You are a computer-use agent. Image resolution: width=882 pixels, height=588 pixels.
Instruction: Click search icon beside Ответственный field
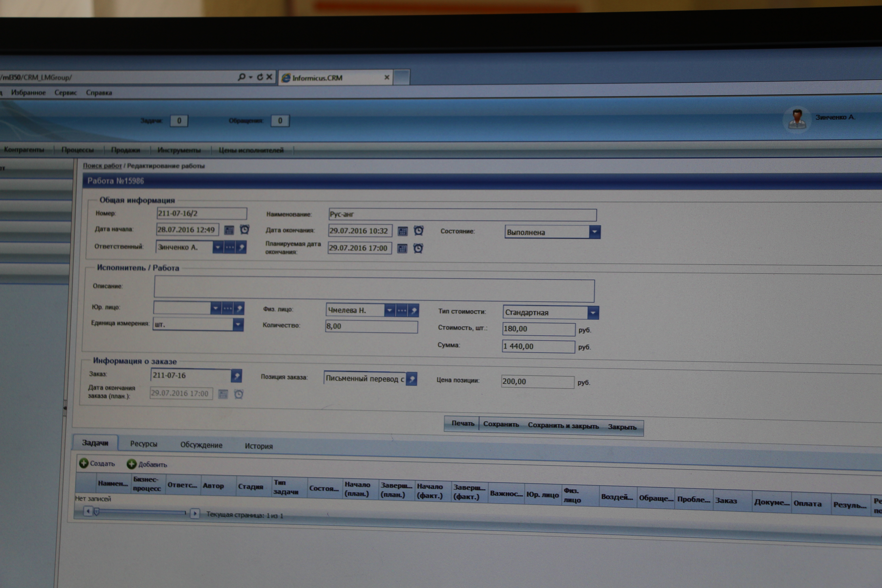point(241,247)
